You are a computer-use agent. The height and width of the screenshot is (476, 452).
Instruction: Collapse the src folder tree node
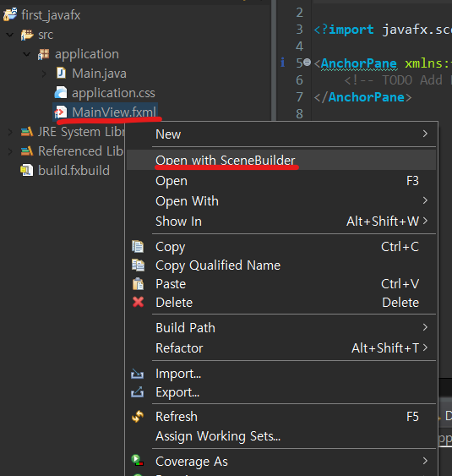10,35
